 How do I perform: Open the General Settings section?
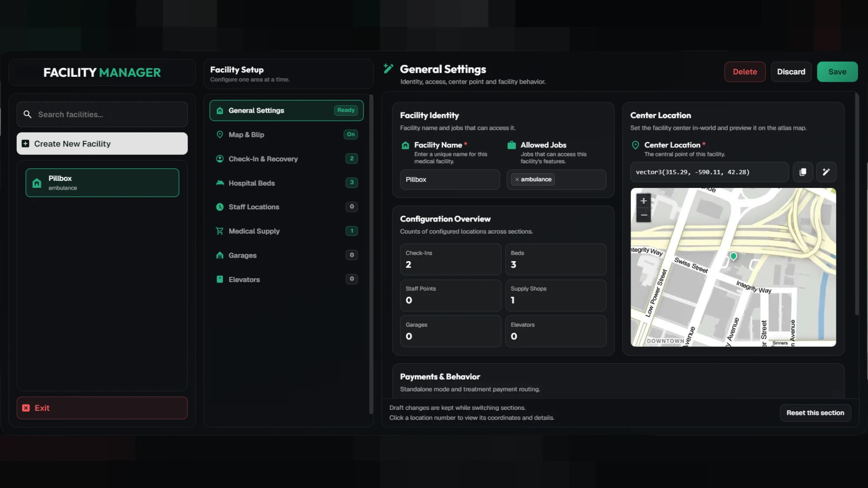pyautogui.click(x=287, y=111)
